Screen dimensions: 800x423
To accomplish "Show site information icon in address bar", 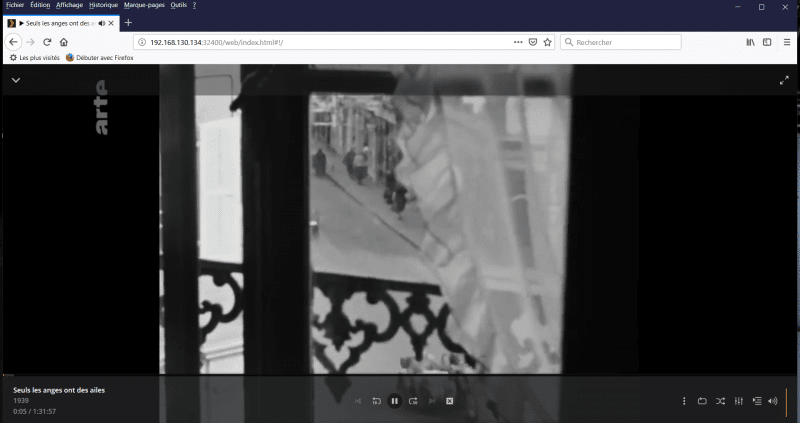I will point(142,42).
